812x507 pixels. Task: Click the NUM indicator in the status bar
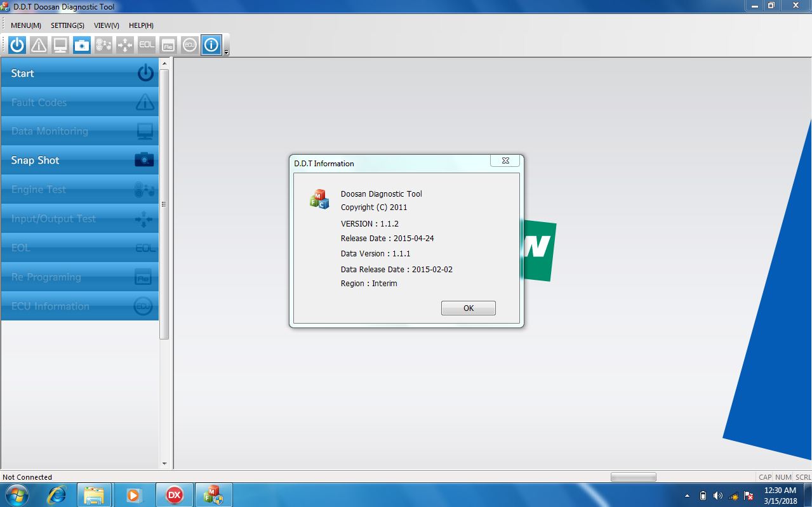(x=783, y=477)
